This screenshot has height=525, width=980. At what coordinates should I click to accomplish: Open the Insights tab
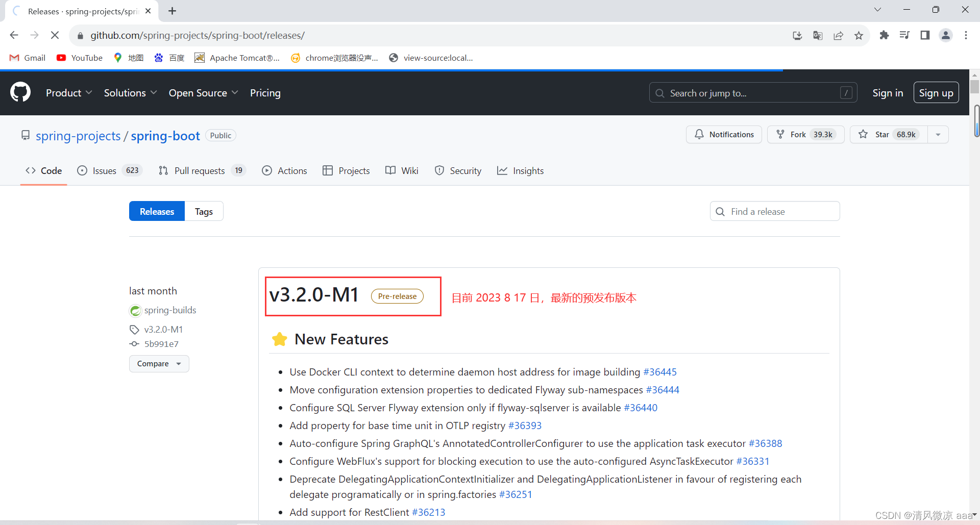click(520, 171)
